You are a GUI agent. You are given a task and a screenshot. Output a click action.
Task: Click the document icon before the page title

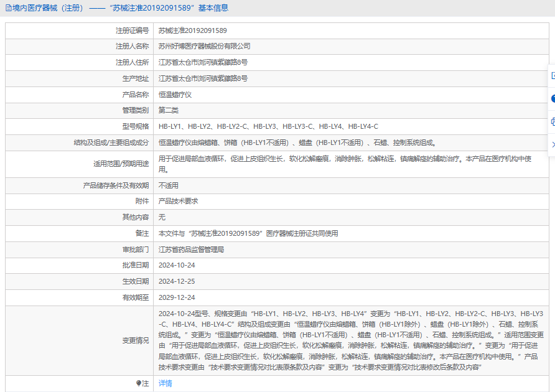click(x=9, y=8)
